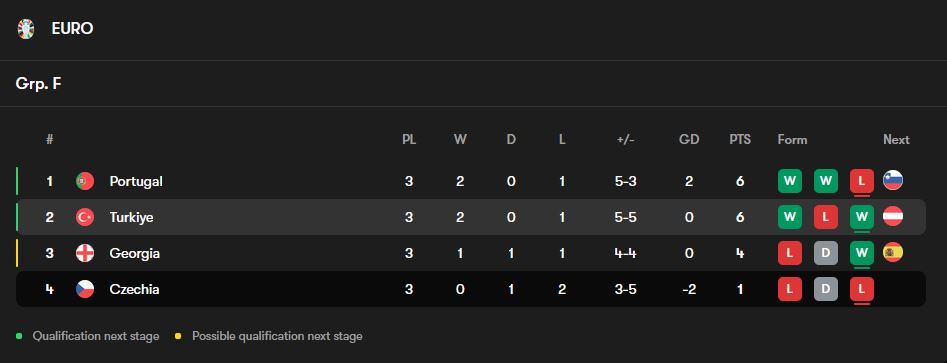This screenshot has height=363, width=947.
Task: Open the Portugal team name link
Action: tap(136, 181)
